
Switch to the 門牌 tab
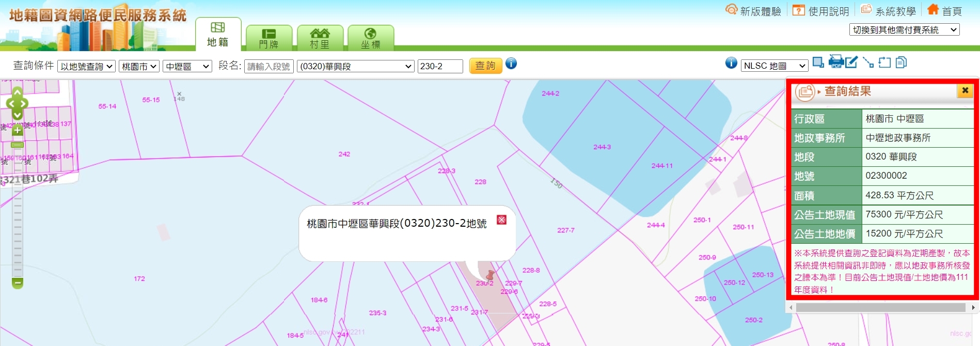(x=269, y=39)
